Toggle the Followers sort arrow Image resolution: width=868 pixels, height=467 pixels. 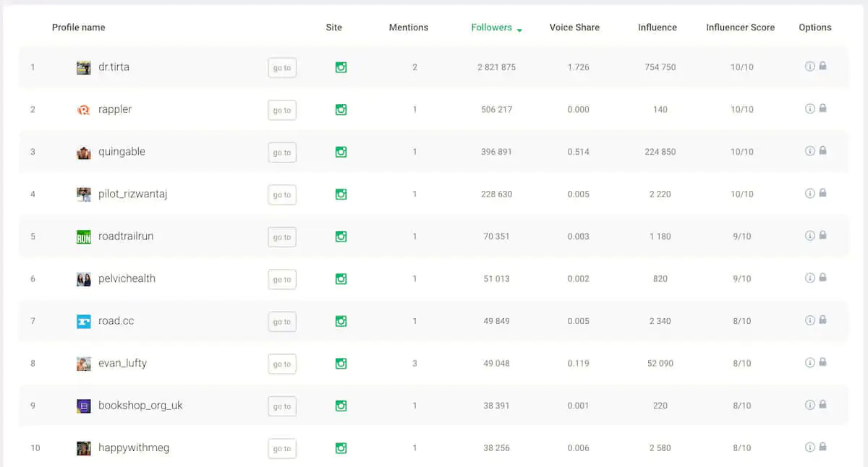519,30
